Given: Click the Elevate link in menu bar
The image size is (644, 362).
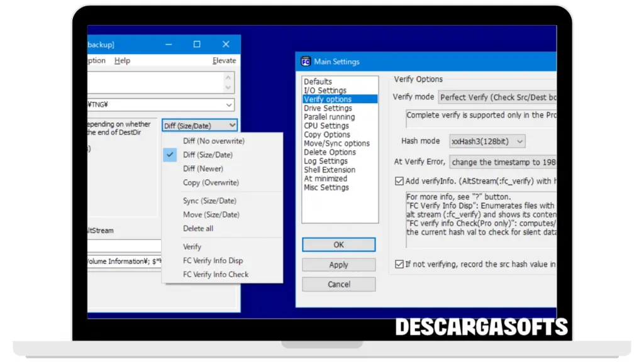Looking at the screenshot, I should pyautogui.click(x=224, y=61).
